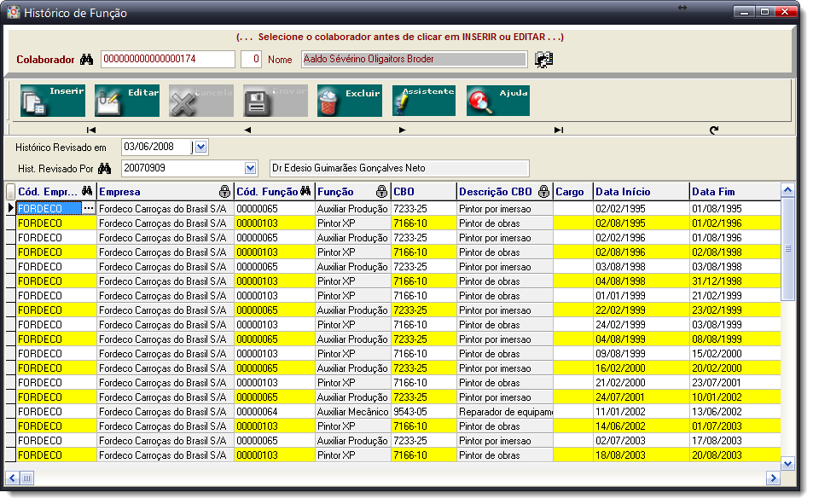Click the Excluir trash button
The image size is (813, 504).
click(x=350, y=101)
